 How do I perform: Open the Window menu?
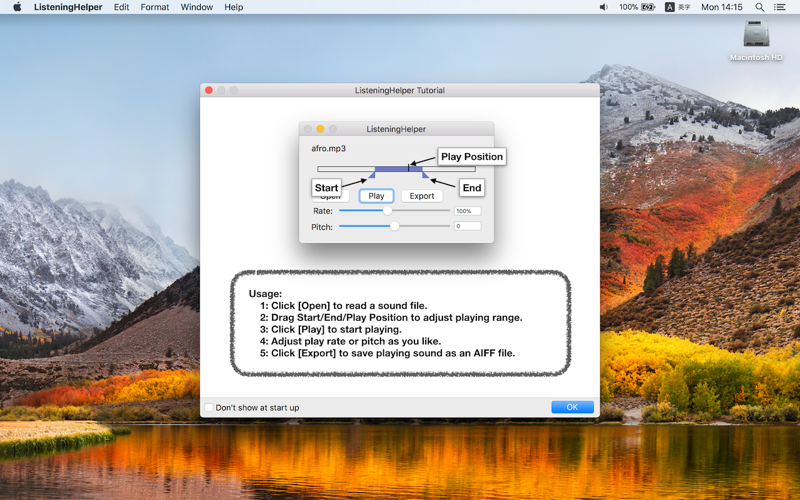(196, 7)
